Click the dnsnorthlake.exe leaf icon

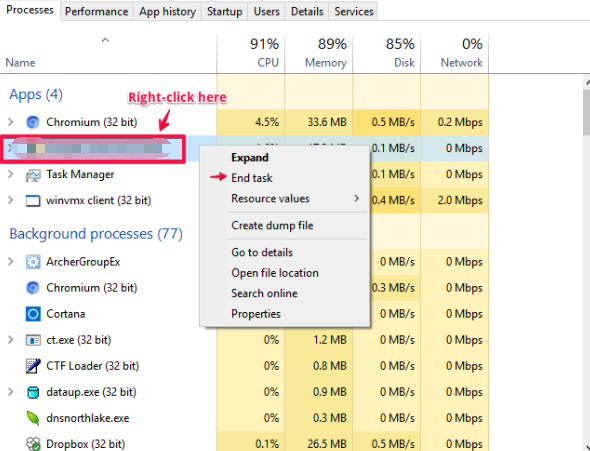[33, 418]
